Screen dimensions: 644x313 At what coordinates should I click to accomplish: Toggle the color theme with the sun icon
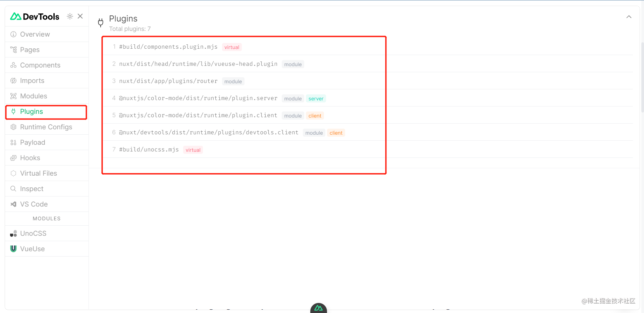tap(70, 16)
